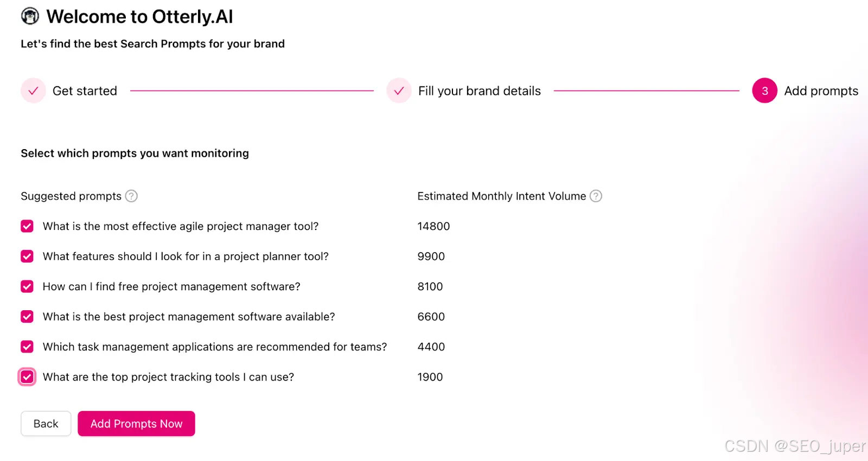Image resolution: width=868 pixels, height=461 pixels.
Task: Click the Fill your brand details checkmark icon
Action: pyautogui.click(x=399, y=91)
